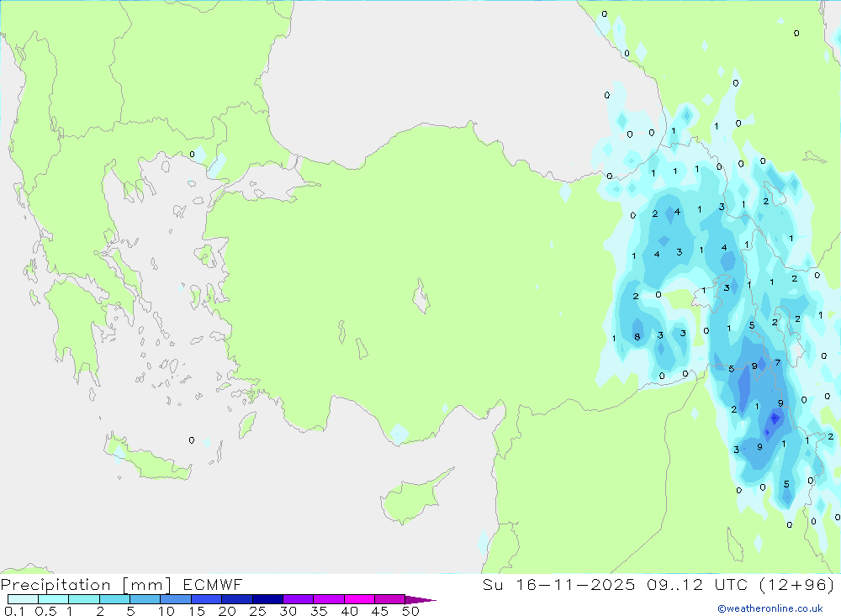Select the 2–5 mm legend swatch

pyautogui.click(x=114, y=599)
